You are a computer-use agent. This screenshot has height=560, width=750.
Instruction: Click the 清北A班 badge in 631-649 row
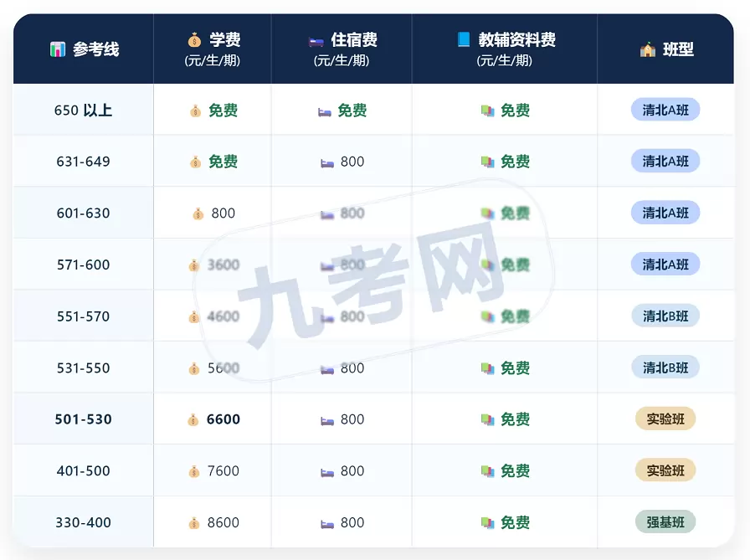[665, 162]
